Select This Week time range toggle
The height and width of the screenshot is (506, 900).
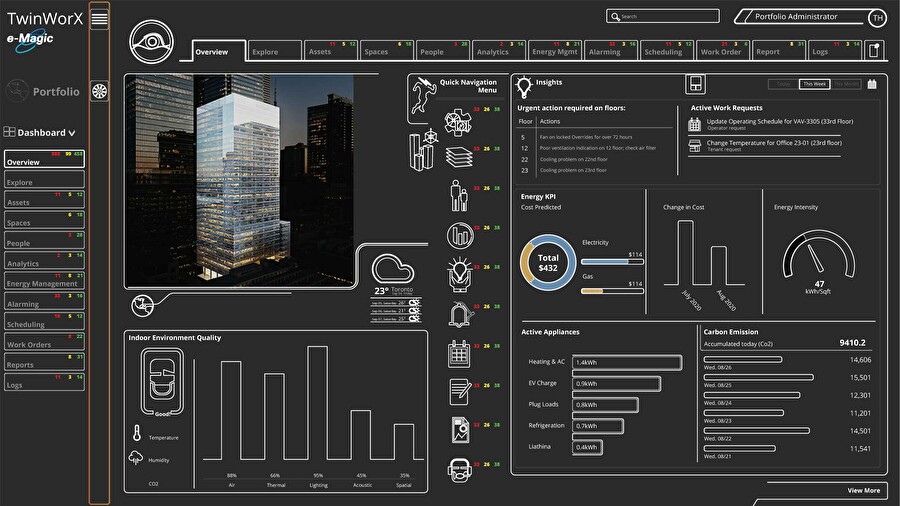coord(814,84)
